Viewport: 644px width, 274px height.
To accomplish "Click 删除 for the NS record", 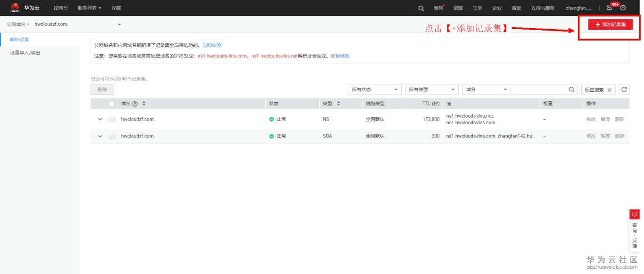I will (619, 120).
